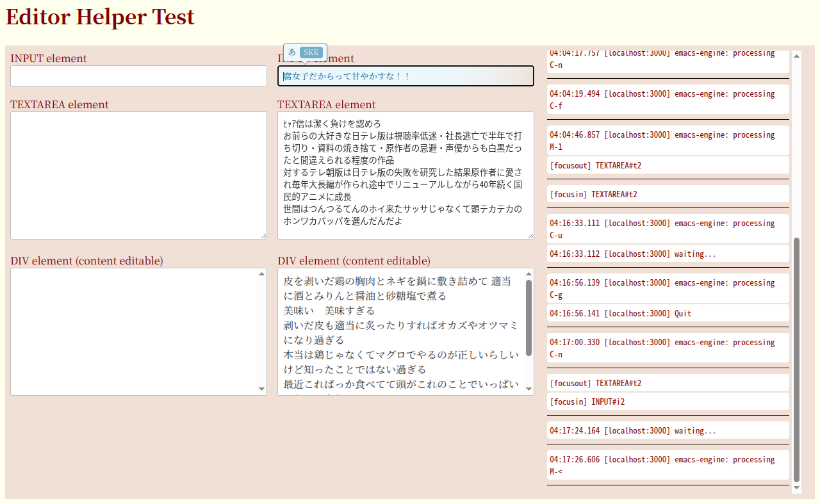
Task: Click the あ input mode indicator
Action: 292,52
